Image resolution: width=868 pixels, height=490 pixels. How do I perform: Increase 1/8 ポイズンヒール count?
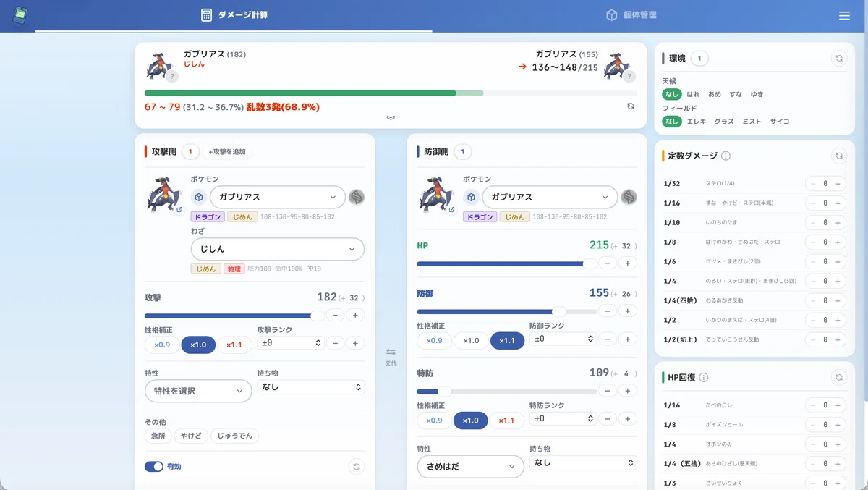(x=838, y=425)
